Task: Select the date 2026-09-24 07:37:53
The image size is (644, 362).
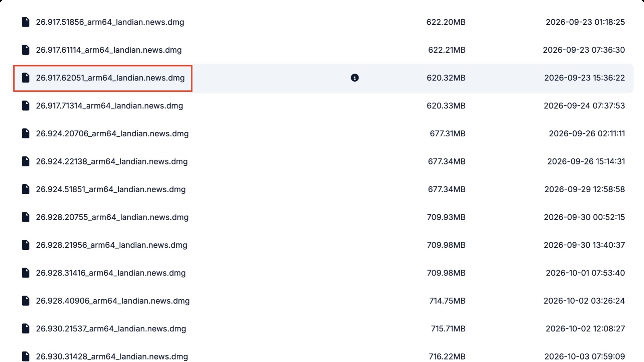Action: pos(584,106)
